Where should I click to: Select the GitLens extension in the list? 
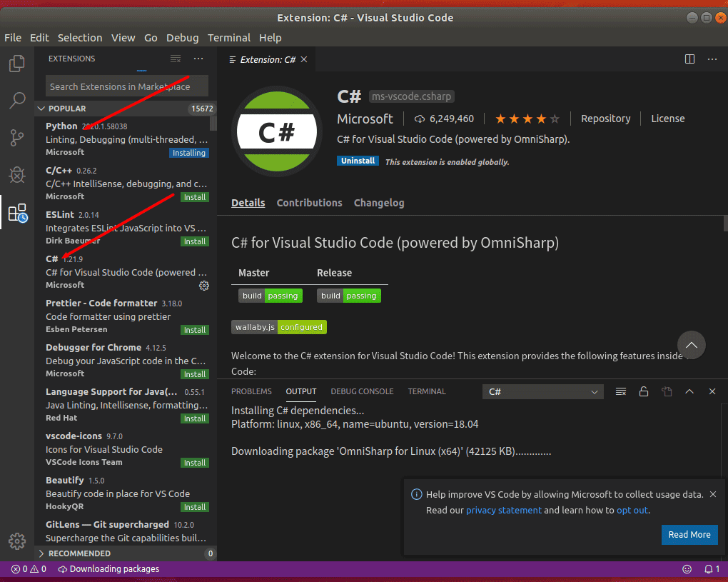pyautogui.click(x=126, y=531)
